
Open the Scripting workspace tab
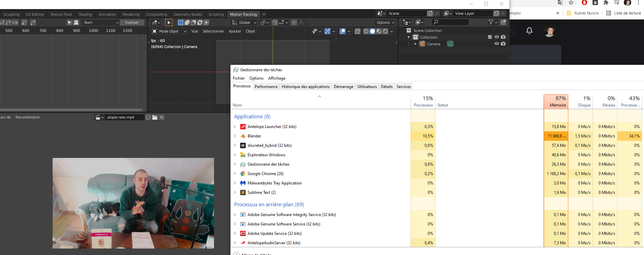click(x=216, y=14)
